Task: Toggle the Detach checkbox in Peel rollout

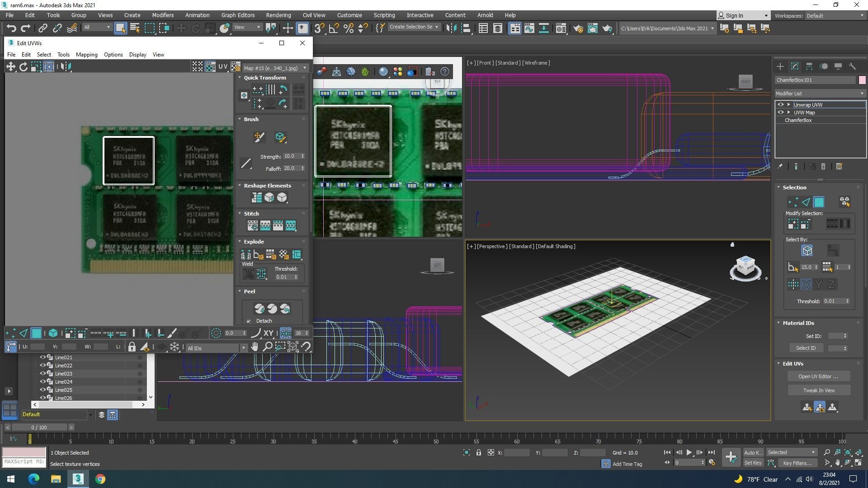Action: coord(249,321)
